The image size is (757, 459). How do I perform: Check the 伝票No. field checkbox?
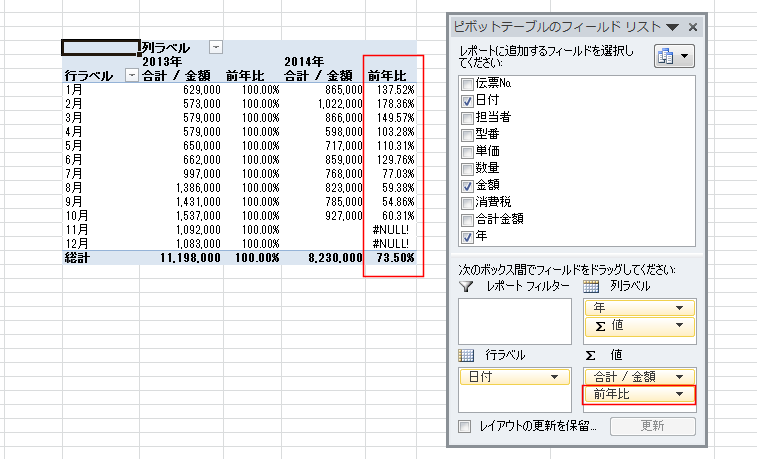[x=467, y=84]
